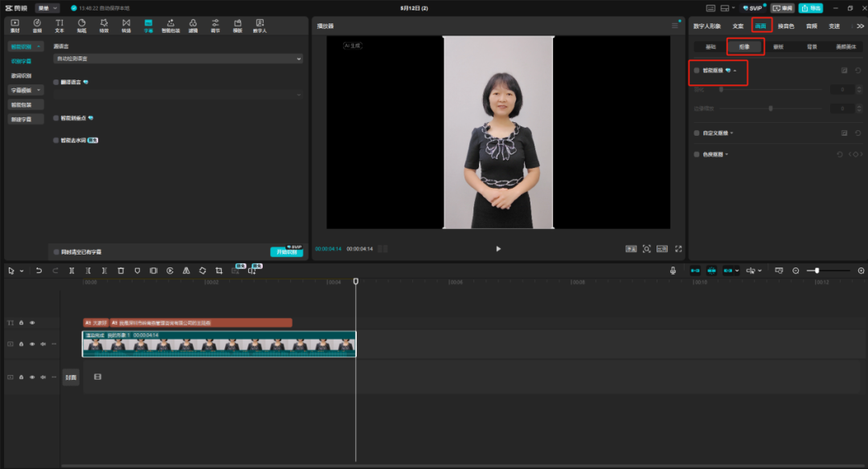This screenshot has width=868, height=469.
Task: Open the 菜单 dropdown in title bar
Action: point(47,7)
